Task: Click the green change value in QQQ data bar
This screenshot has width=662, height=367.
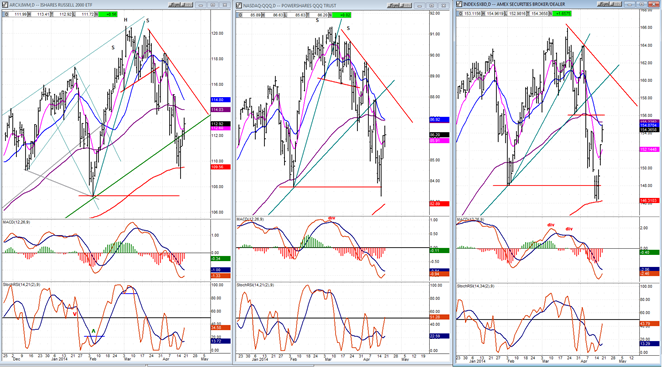Action: click(342, 15)
